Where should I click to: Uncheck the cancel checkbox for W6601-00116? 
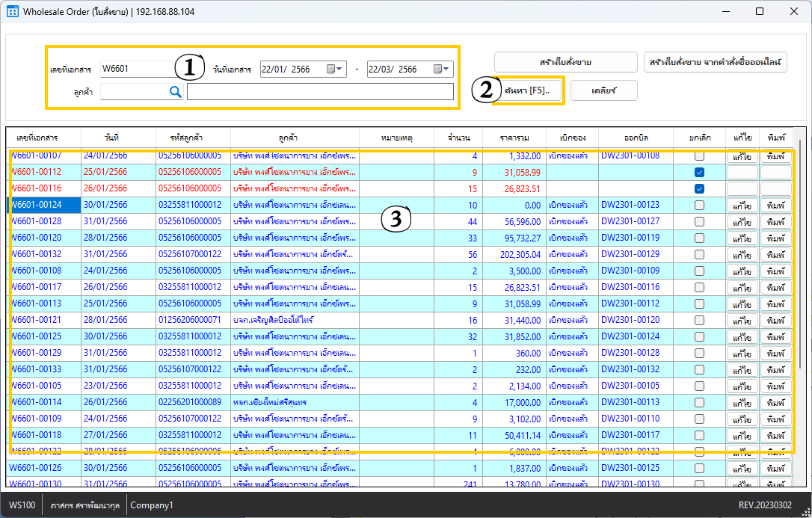coord(699,188)
